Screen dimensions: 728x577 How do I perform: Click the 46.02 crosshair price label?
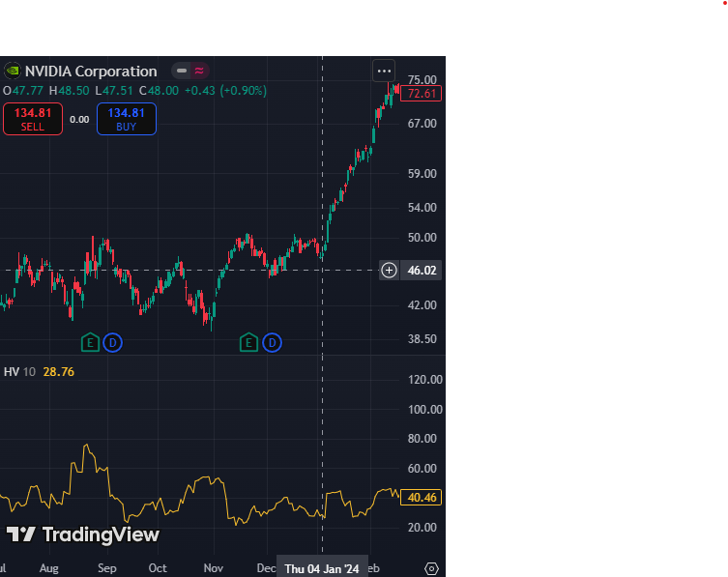coord(422,271)
